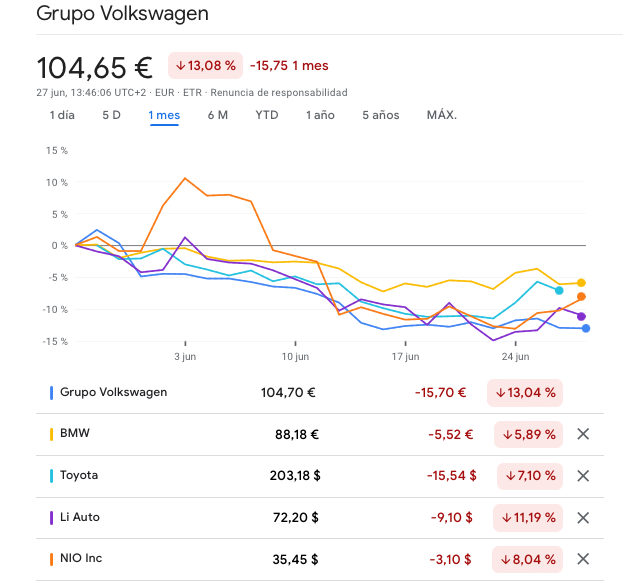Screen dimensions: 623x588
Task: Select the 6 M time range
Action: [217, 115]
